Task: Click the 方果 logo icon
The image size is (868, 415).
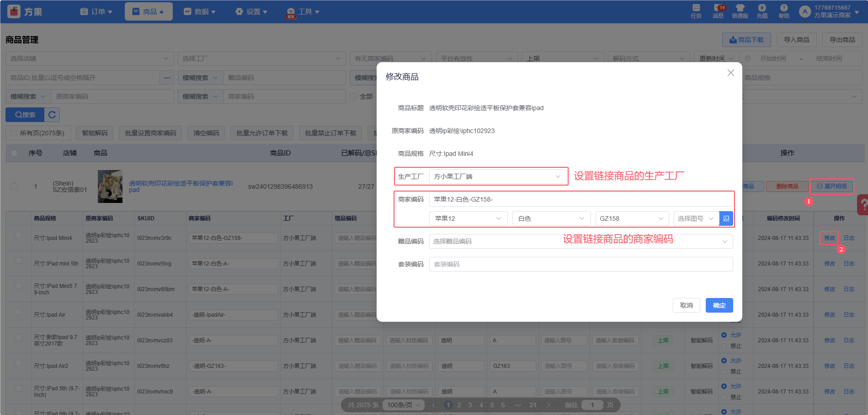Action: (x=14, y=11)
